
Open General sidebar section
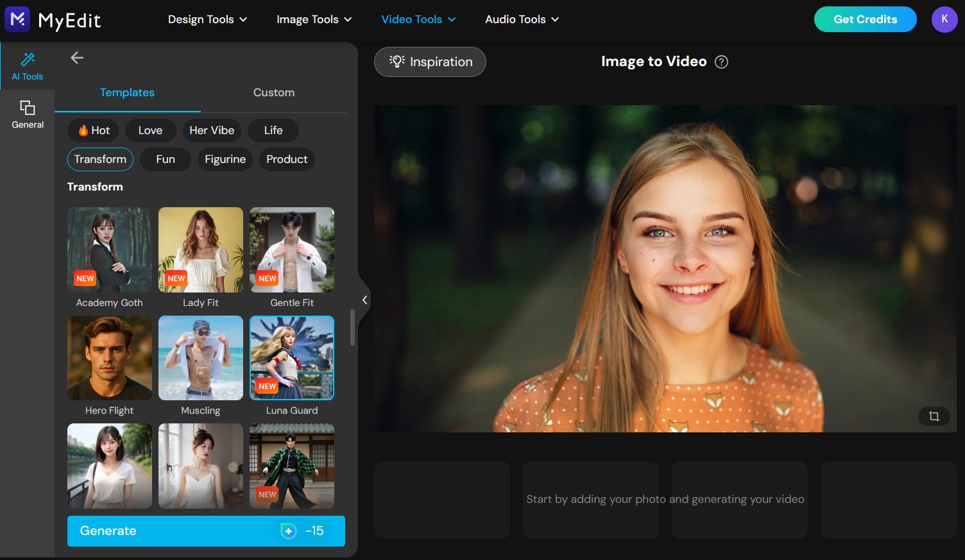click(x=28, y=115)
